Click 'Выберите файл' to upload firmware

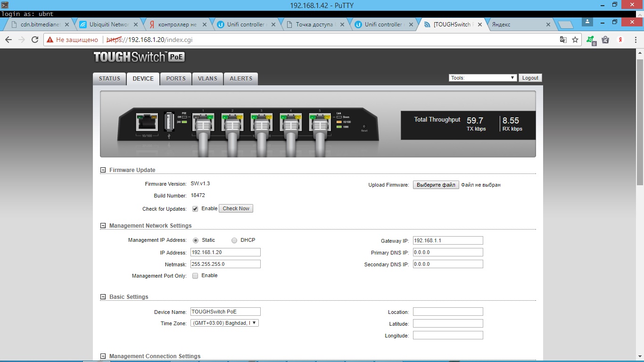[436, 185]
